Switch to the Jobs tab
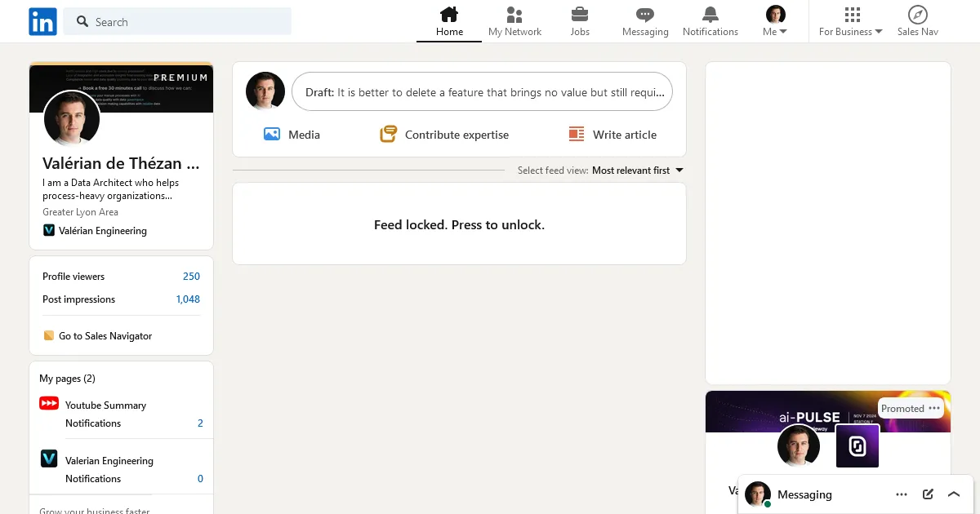The width and height of the screenshot is (980, 514). (580, 15)
